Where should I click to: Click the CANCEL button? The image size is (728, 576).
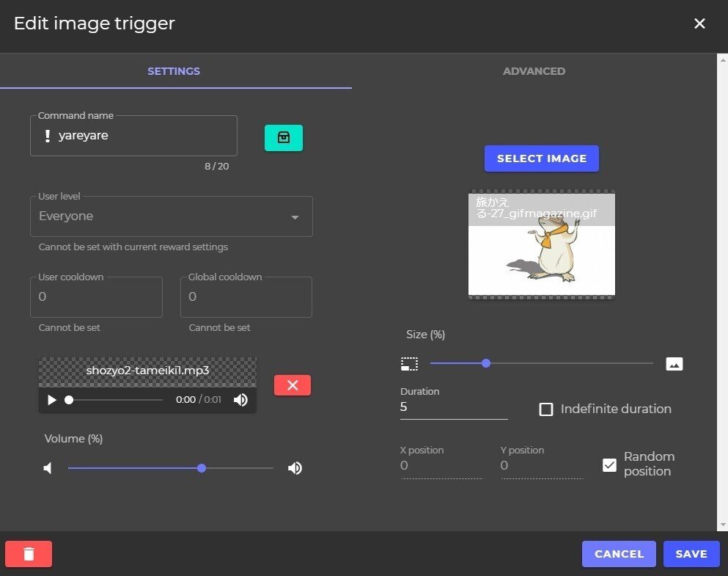[619, 554]
